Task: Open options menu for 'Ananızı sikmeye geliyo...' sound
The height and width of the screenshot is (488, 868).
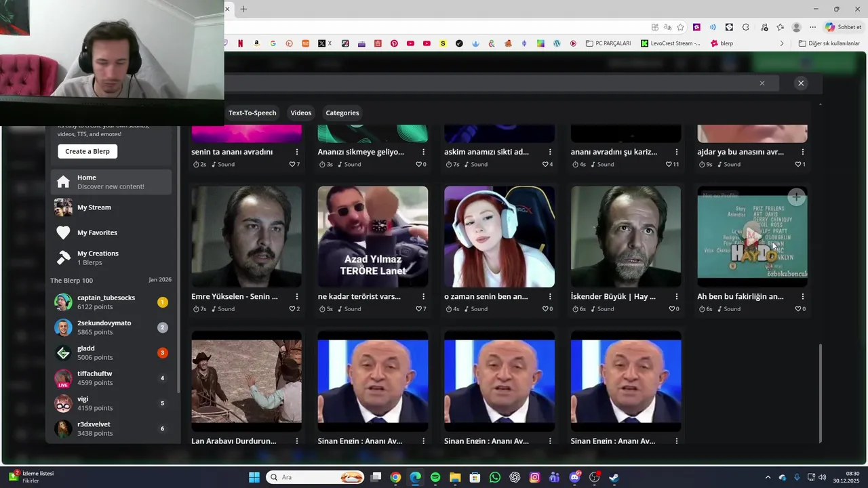Action: 424,152
